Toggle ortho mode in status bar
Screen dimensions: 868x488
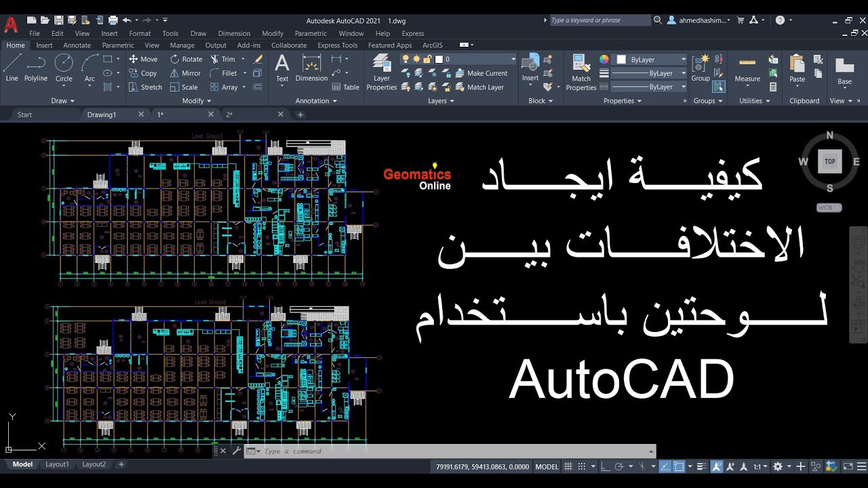pyautogui.click(x=606, y=466)
